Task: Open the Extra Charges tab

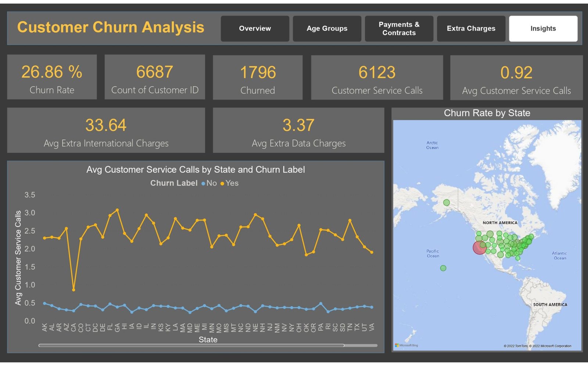Action: (471, 29)
